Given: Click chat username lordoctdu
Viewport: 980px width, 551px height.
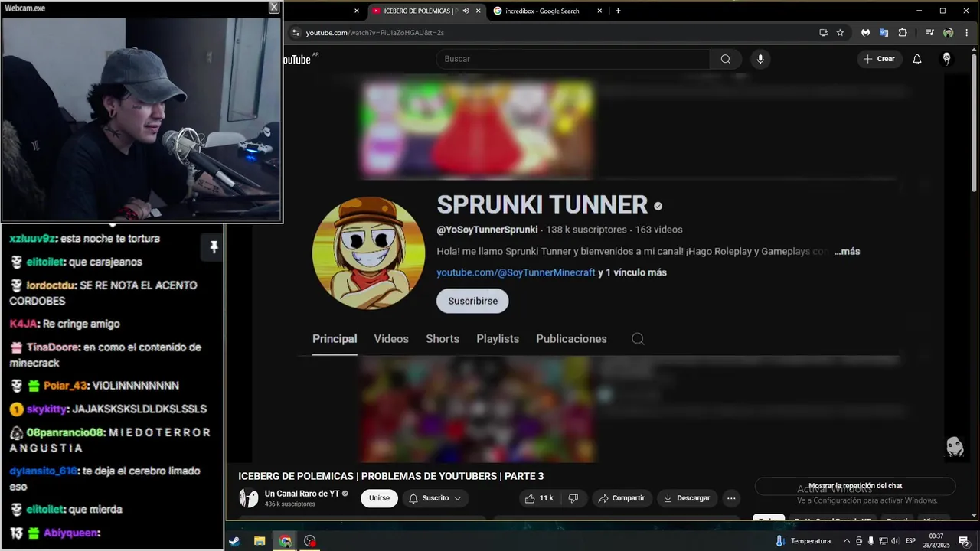Looking at the screenshot, I should click(x=49, y=285).
